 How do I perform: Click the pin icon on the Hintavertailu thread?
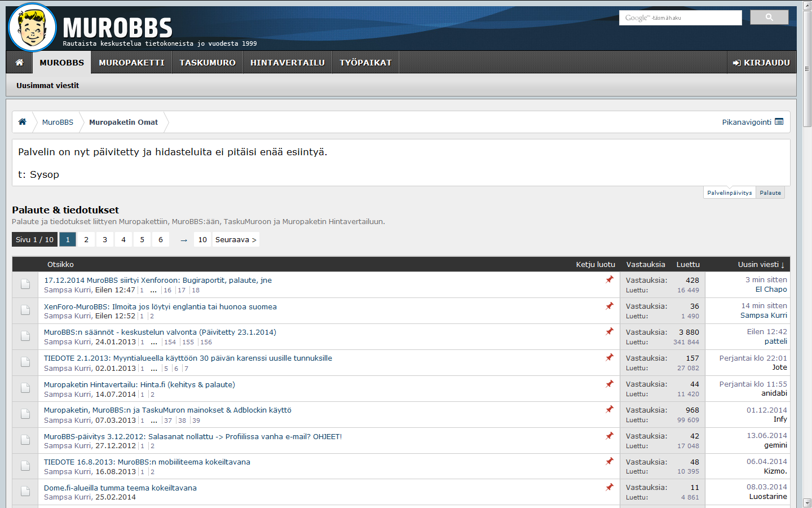610,384
